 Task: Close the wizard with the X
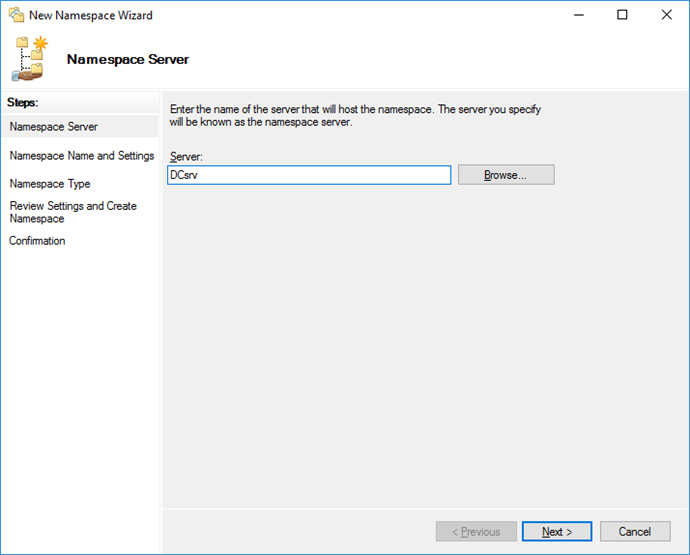(666, 15)
